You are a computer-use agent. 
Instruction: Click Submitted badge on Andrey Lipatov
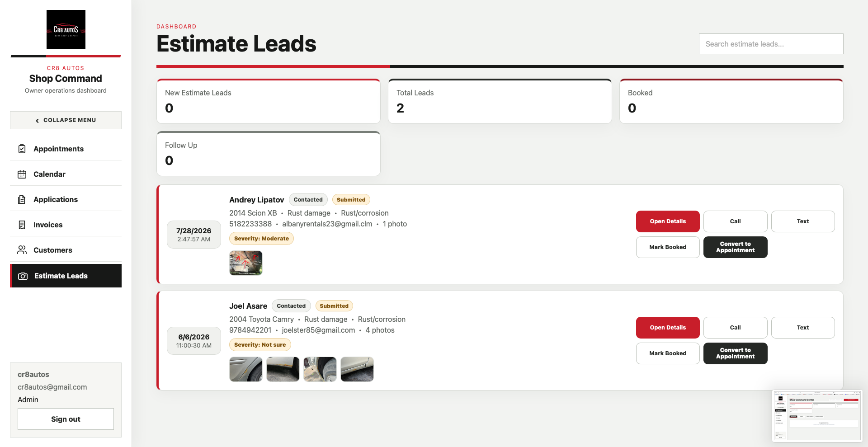[351, 200]
